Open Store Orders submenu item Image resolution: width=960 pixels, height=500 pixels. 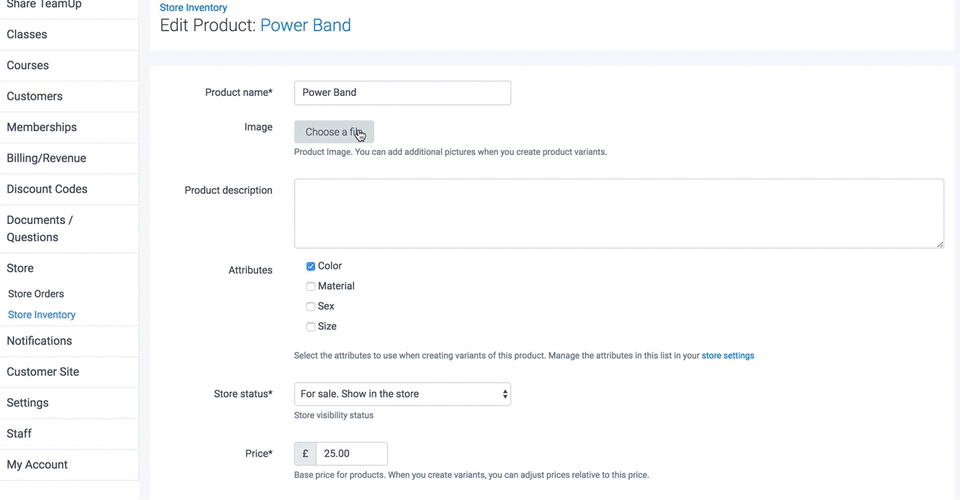(x=36, y=294)
